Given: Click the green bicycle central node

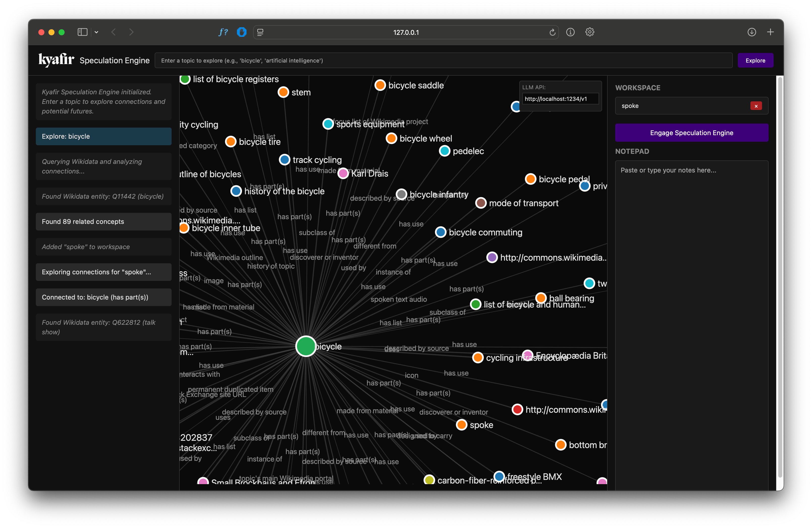Looking at the screenshot, I should [306, 346].
